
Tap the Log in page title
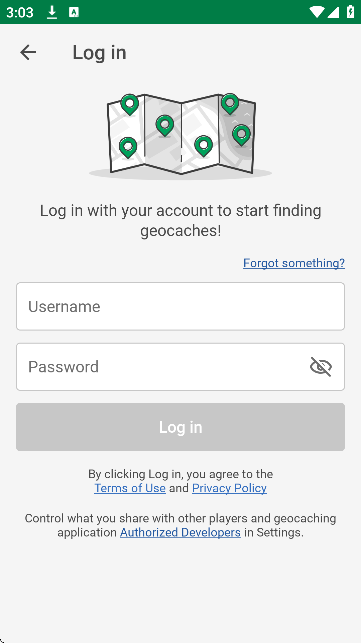tap(99, 53)
